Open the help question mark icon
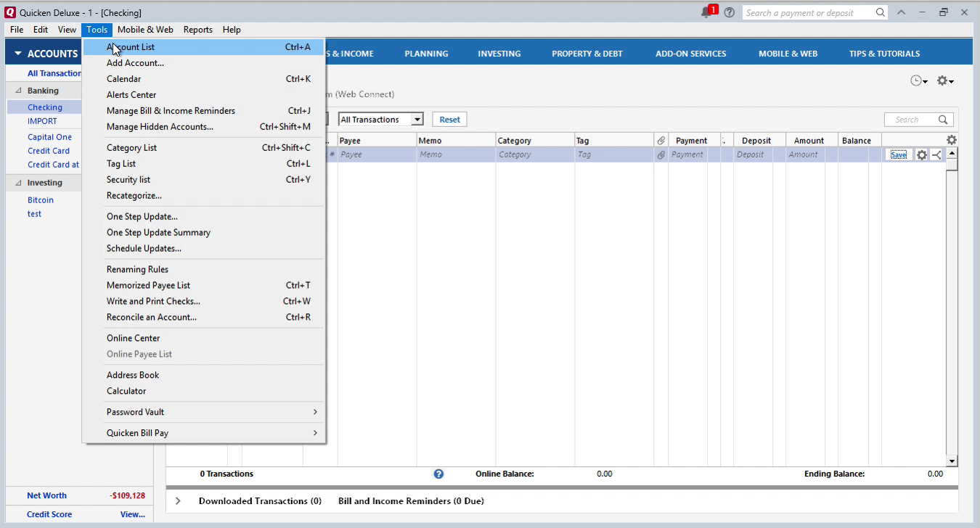 pos(730,12)
